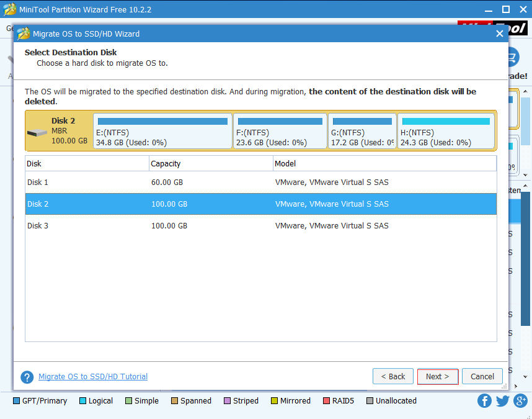Click the Spanned legend entry

click(191, 401)
